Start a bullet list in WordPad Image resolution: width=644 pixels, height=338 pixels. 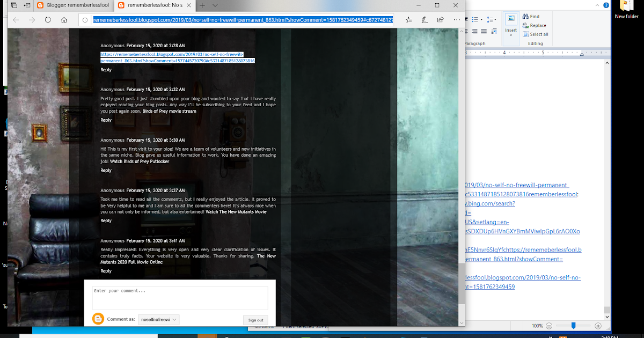click(474, 19)
